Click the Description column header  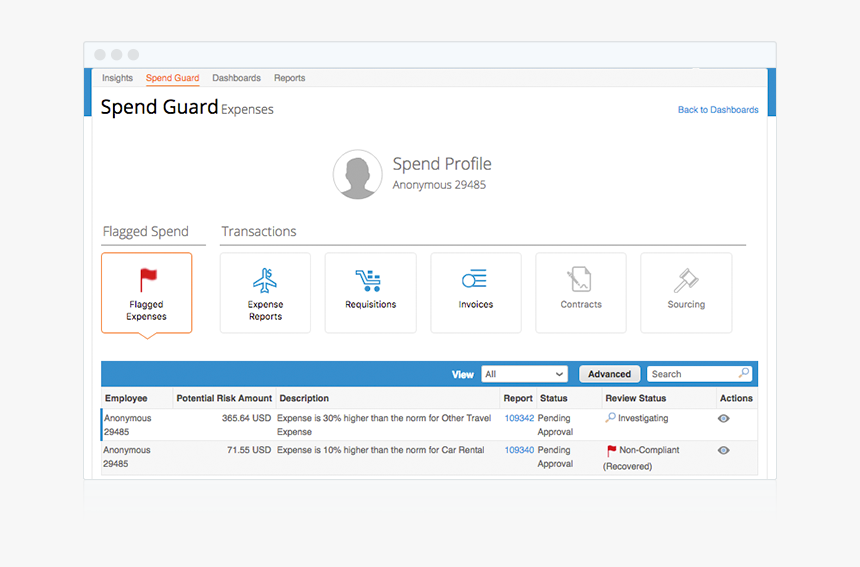(x=304, y=398)
